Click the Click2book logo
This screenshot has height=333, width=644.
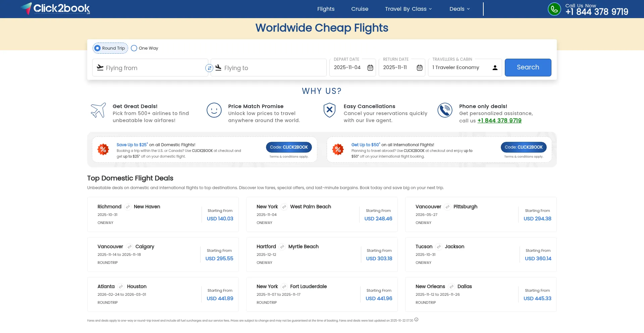[56, 9]
